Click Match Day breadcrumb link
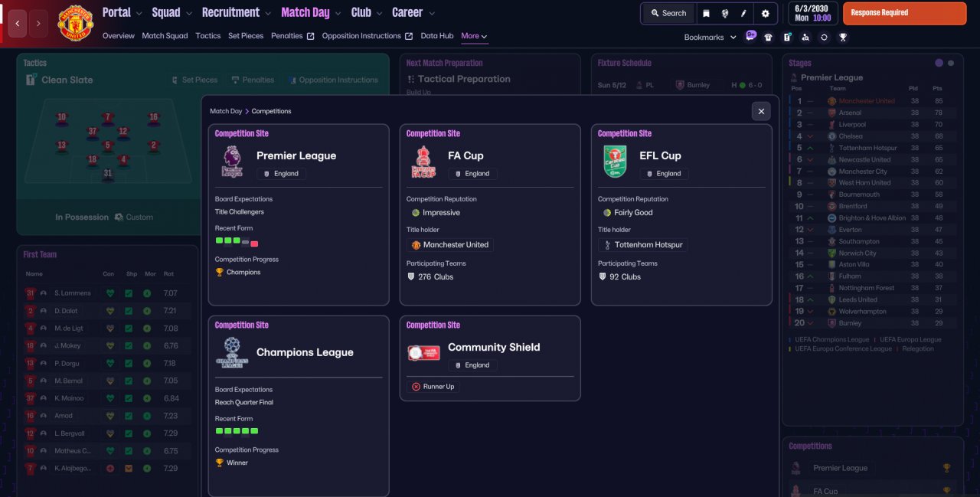 [x=226, y=111]
